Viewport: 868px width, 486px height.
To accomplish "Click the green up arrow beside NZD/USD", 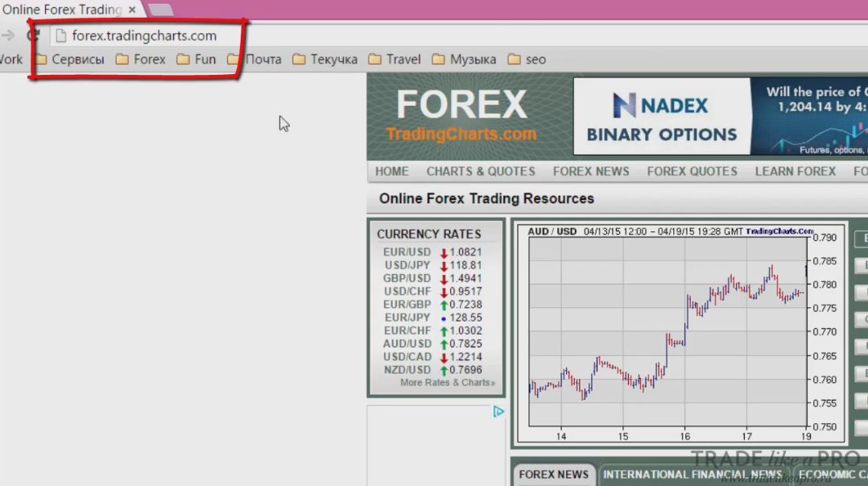I will [x=444, y=371].
